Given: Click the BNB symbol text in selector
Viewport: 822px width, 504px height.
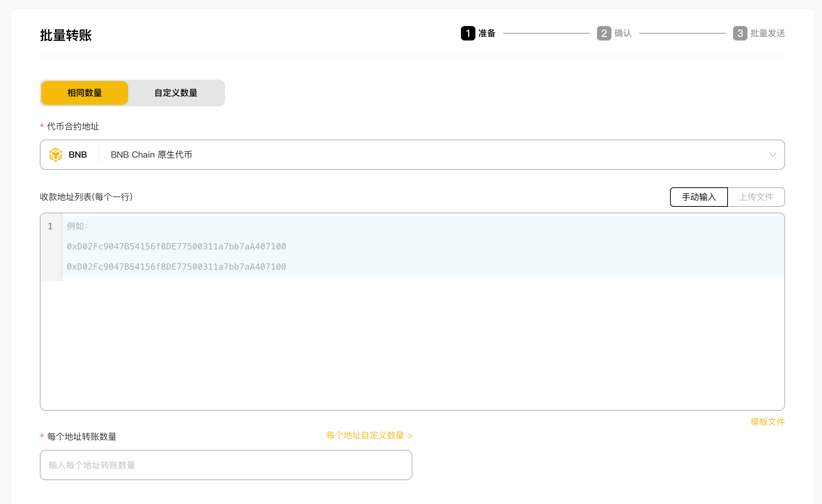Looking at the screenshot, I should coord(78,155).
